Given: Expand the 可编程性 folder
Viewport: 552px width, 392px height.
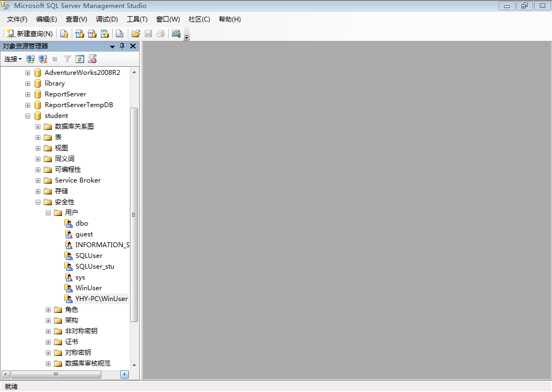Looking at the screenshot, I should pos(38,170).
